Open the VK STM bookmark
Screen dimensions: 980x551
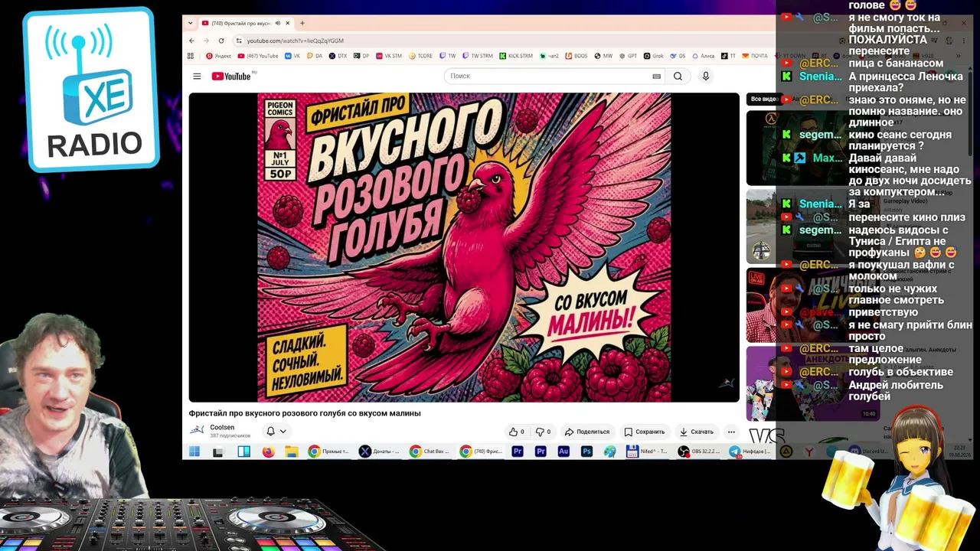(388, 56)
